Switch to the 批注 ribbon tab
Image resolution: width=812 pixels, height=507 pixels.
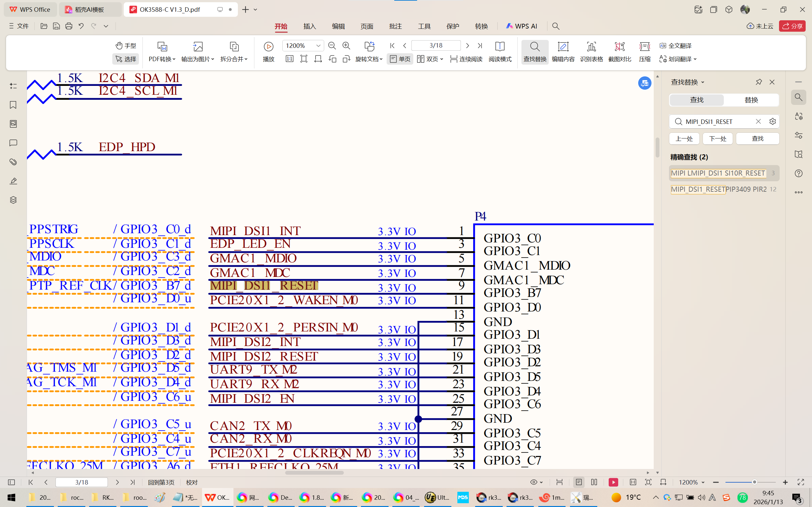click(x=395, y=26)
